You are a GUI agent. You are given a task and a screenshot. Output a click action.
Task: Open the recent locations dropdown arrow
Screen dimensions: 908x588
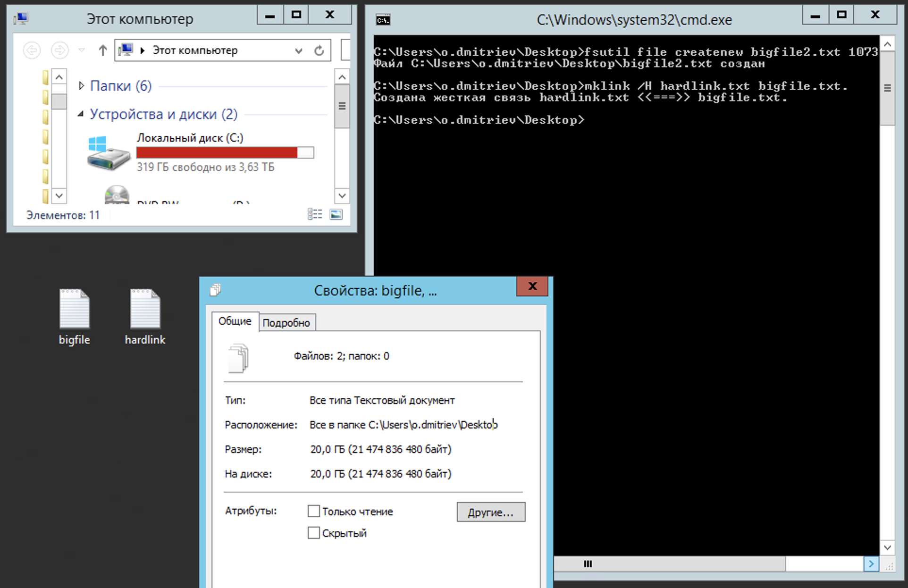point(82,50)
